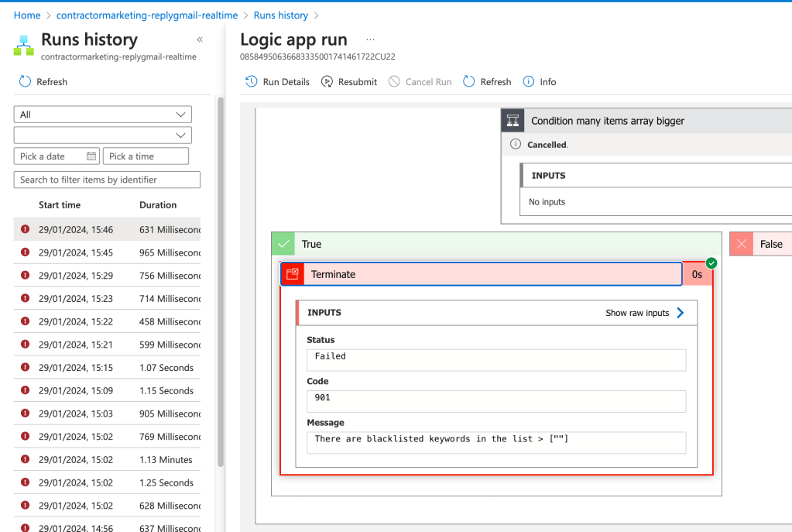792x532 pixels.
Task: Open the run lasting 1.13 Minutes
Action: click(107, 459)
